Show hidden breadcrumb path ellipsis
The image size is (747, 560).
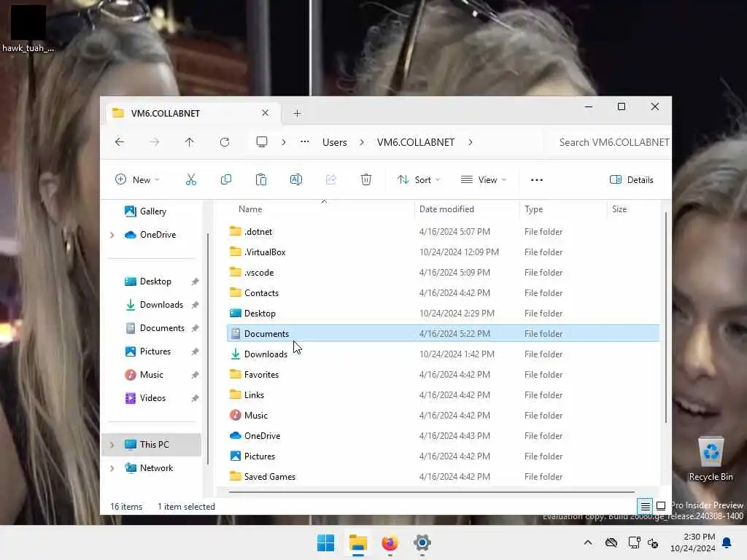305,142
